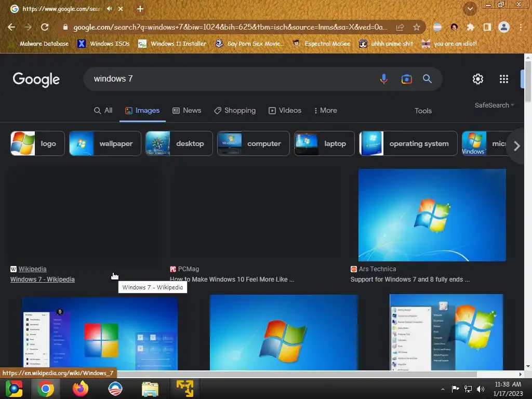This screenshot has width=532, height=399.
Task: Filter images by desktop chip
Action: pyautogui.click(x=179, y=143)
